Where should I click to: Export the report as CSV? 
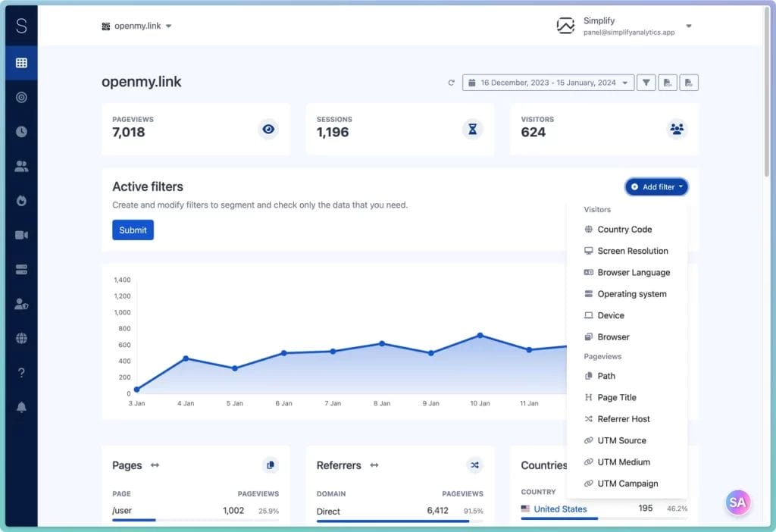pyautogui.click(x=668, y=82)
